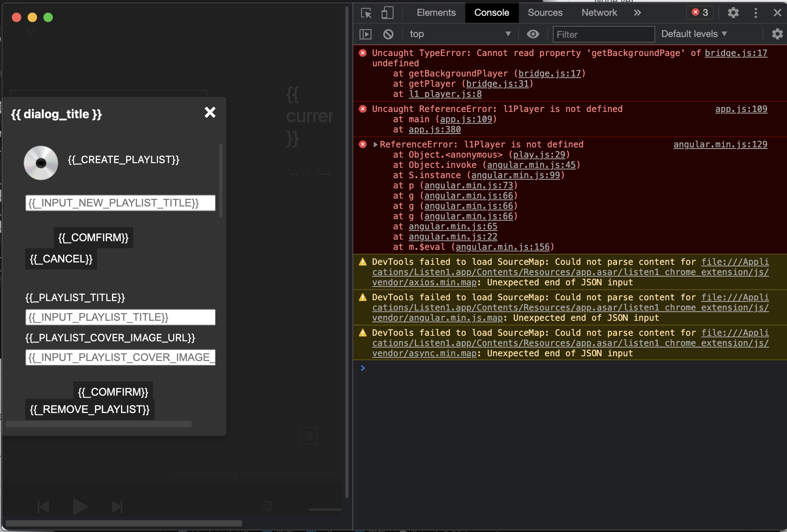Switch to the Sources tab
787x532 pixels.
[545, 13]
